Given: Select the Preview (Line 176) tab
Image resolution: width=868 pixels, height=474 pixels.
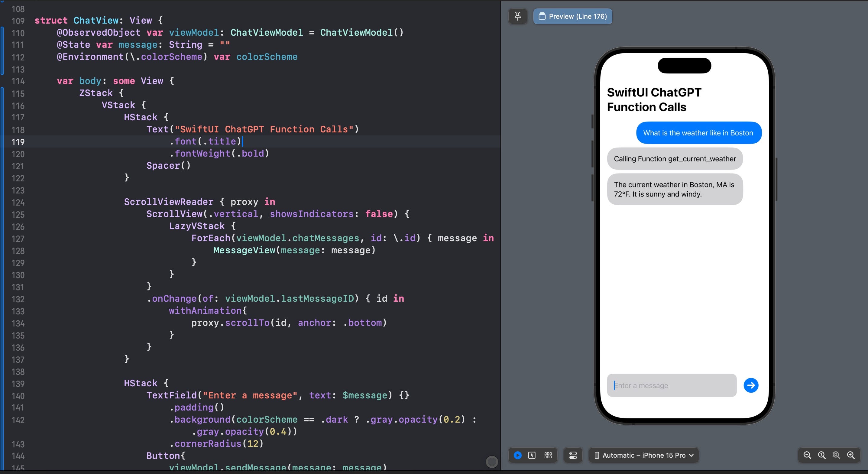Looking at the screenshot, I should 572,16.
